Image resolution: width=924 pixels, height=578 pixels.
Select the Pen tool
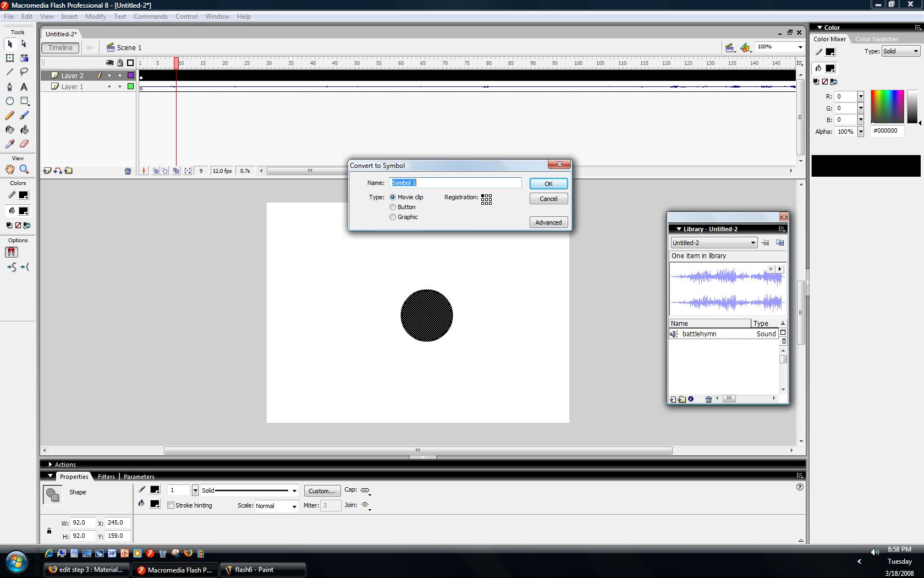point(10,86)
